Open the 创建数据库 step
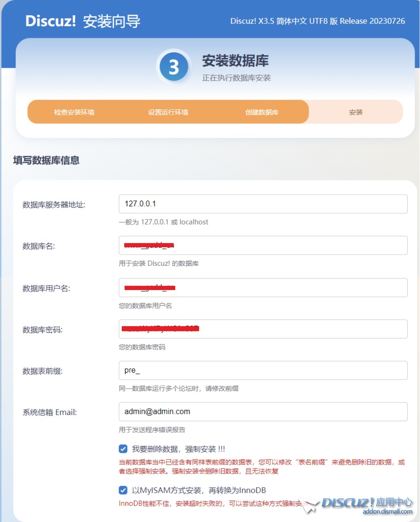Screen dimensions: 420x522 pos(262,112)
